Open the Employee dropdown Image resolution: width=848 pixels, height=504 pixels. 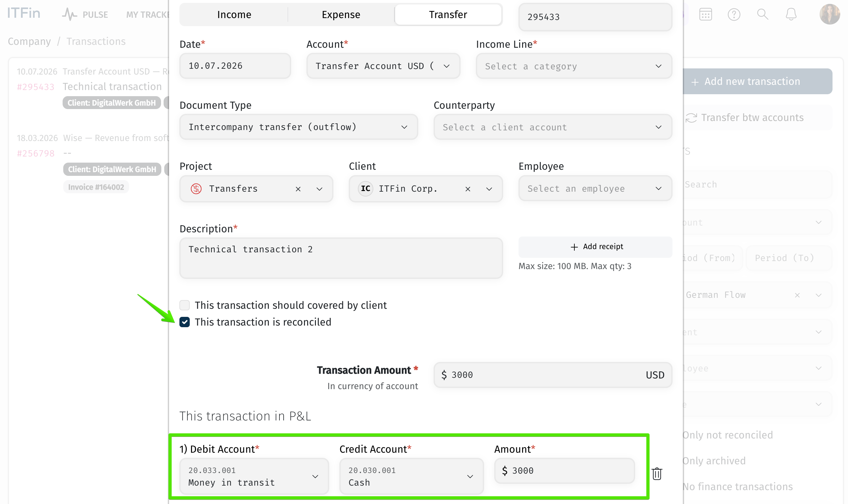(595, 188)
